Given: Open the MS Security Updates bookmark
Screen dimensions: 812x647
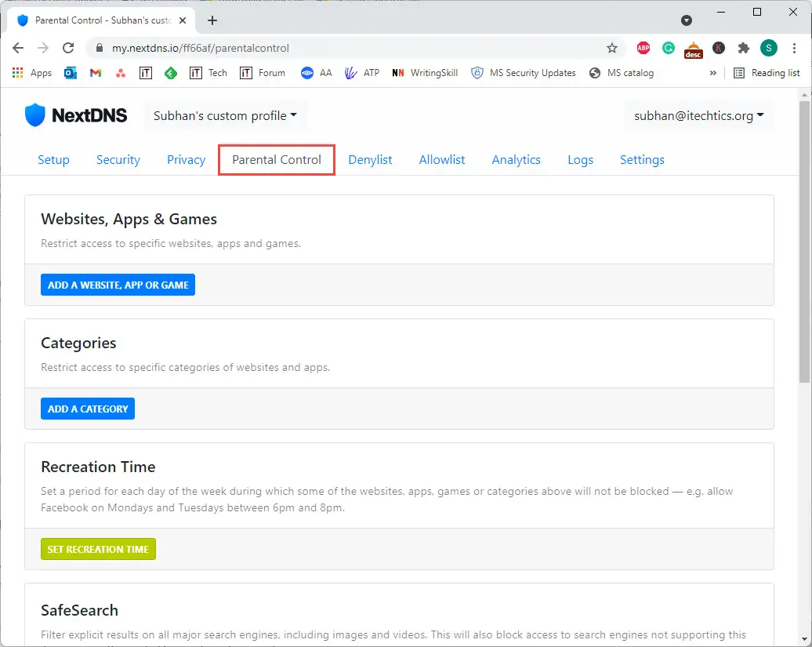Looking at the screenshot, I should click(524, 73).
